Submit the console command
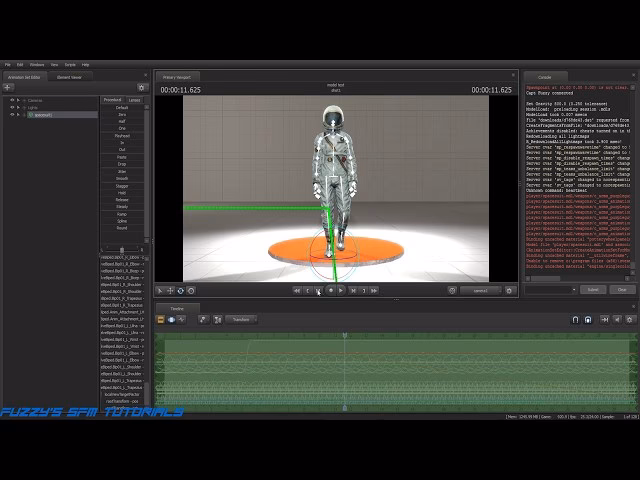 pos(593,290)
